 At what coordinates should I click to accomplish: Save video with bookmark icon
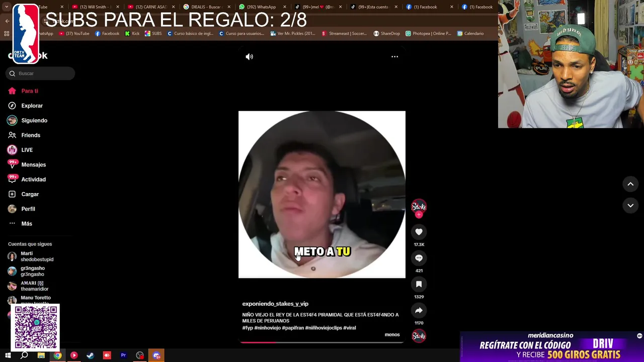[x=419, y=284]
